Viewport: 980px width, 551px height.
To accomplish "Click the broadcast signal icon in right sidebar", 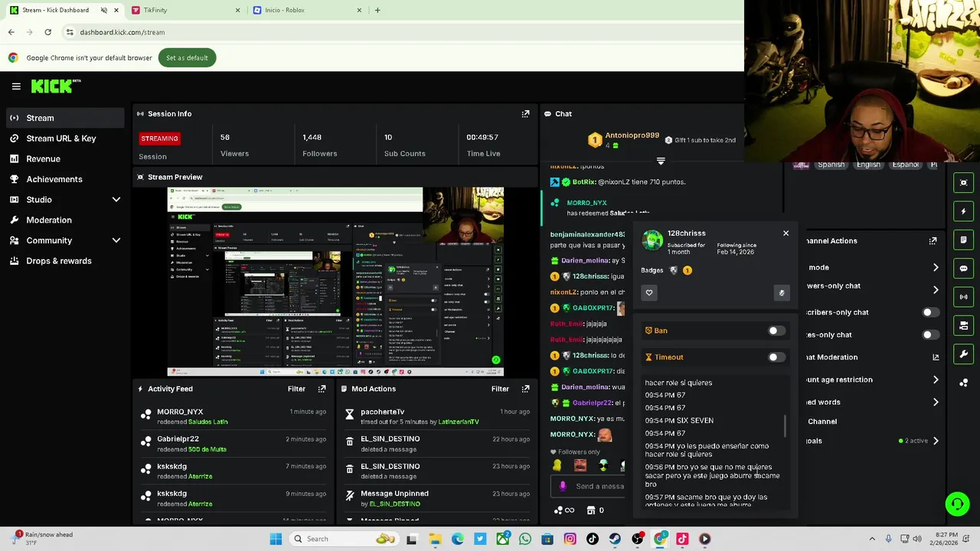I will coord(964,297).
